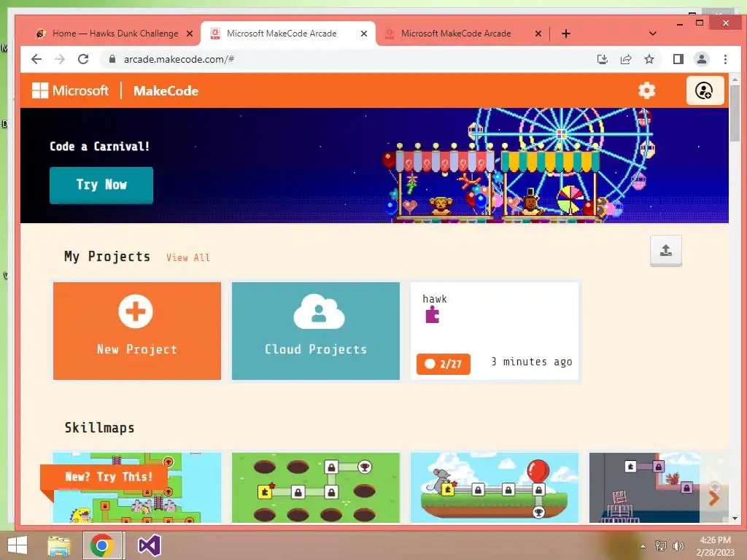Open the dark gray skillmap thumbnail

(x=644, y=488)
